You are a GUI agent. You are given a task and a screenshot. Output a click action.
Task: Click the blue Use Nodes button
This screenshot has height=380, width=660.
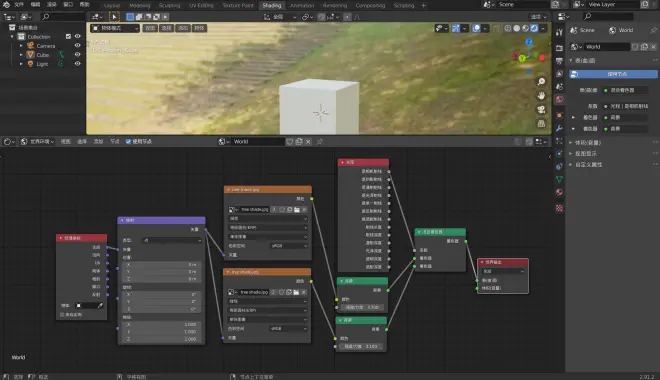[613, 74]
